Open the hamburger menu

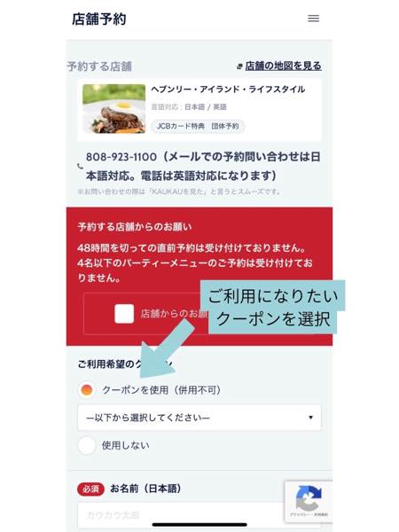tap(313, 19)
